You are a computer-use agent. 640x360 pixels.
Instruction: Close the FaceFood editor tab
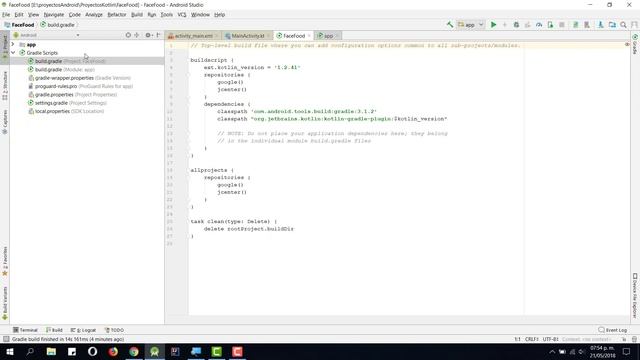[309, 36]
